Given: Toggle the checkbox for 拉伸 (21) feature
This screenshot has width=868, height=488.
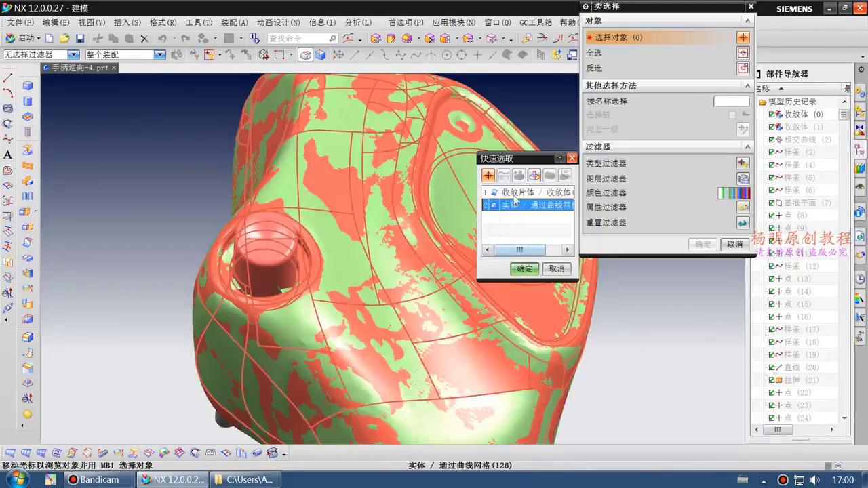Looking at the screenshot, I should pos(772,380).
